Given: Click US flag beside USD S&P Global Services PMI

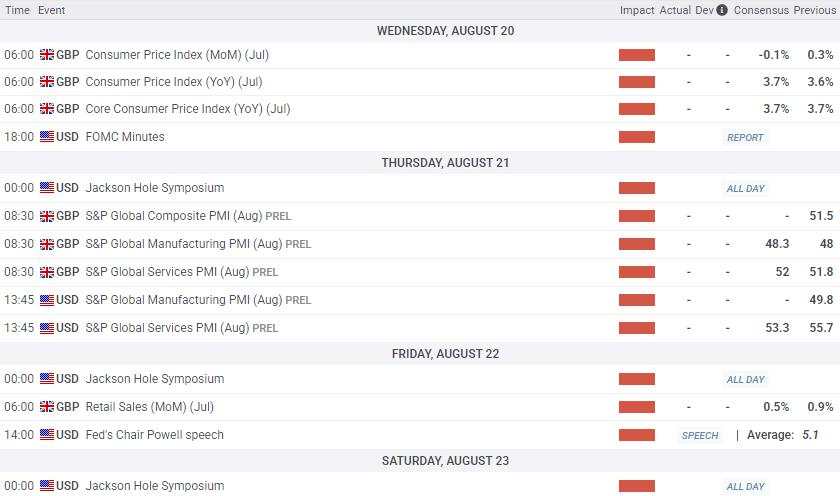Looking at the screenshot, I should pos(47,328).
